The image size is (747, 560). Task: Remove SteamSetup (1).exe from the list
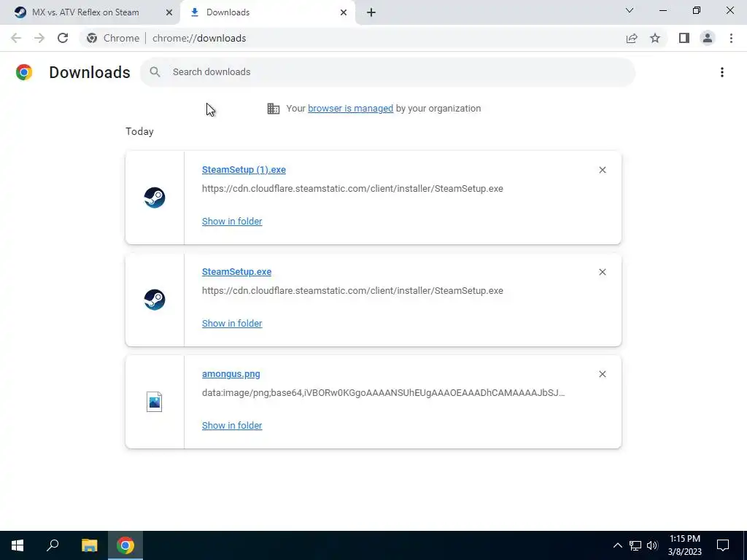point(603,170)
